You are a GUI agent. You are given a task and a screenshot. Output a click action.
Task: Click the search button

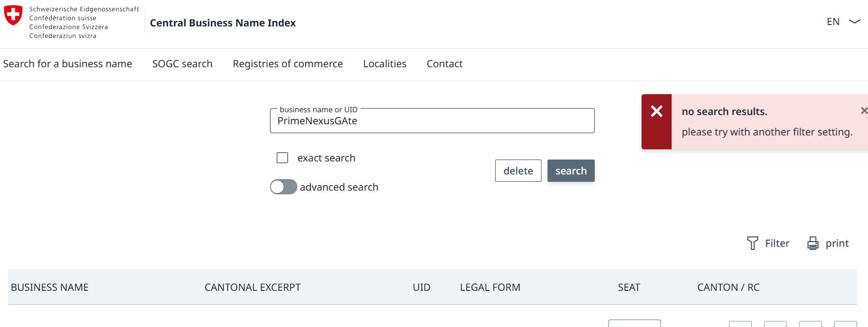coord(571,171)
